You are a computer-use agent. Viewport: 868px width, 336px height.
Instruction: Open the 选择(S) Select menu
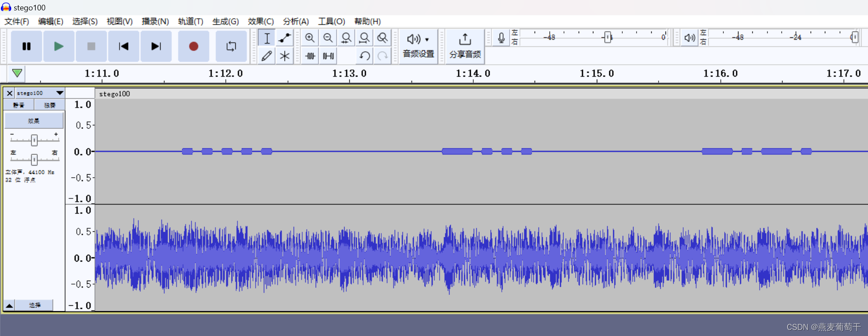[85, 21]
